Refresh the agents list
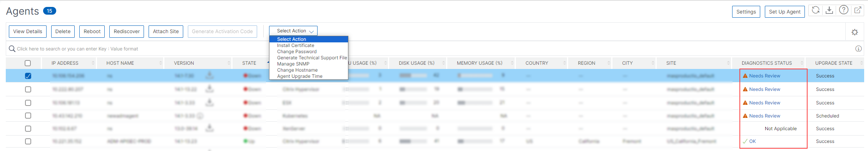 816,10
